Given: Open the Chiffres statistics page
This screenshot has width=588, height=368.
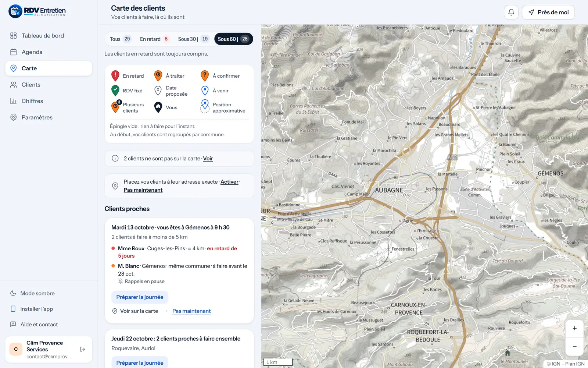Looking at the screenshot, I should 49,101.
